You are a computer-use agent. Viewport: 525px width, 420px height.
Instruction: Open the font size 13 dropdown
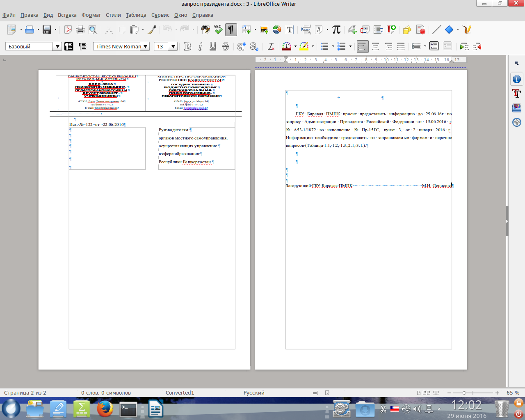coord(173,46)
